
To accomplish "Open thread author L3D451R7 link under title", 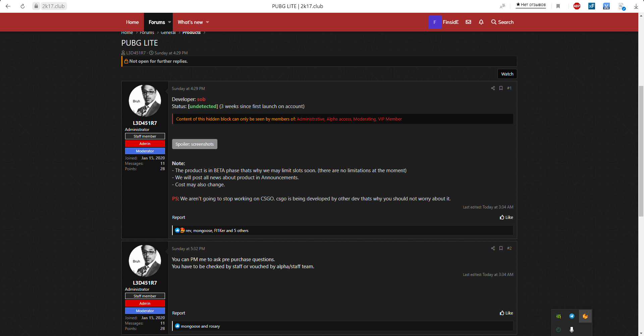I will click(136, 53).
